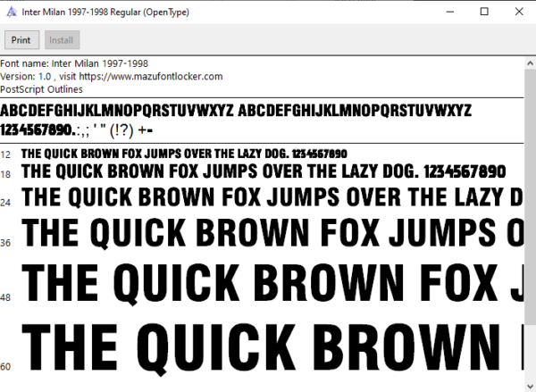Click the 12-point sample sentence
536x392 pixels.
tap(184, 154)
